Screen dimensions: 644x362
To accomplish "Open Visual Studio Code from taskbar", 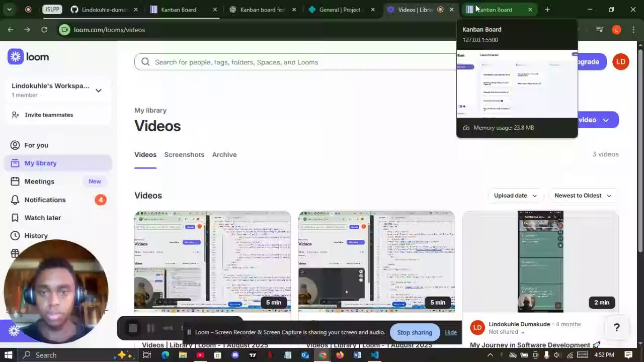I will coord(375,355).
